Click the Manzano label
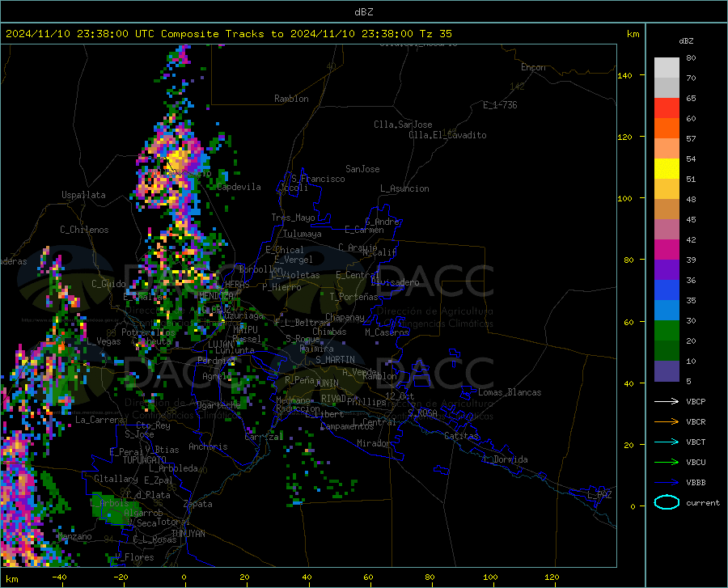The image size is (728, 588). (x=74, y=536)
